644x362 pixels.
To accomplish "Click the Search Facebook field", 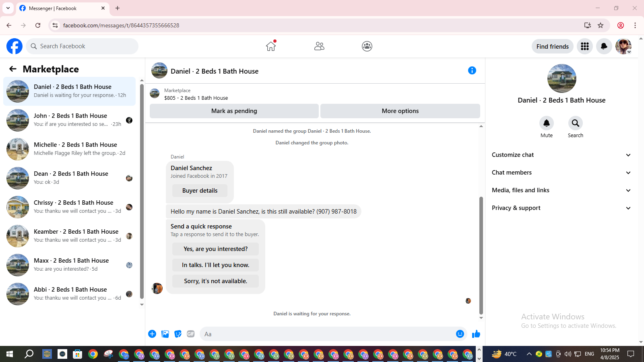I will 82,46.
